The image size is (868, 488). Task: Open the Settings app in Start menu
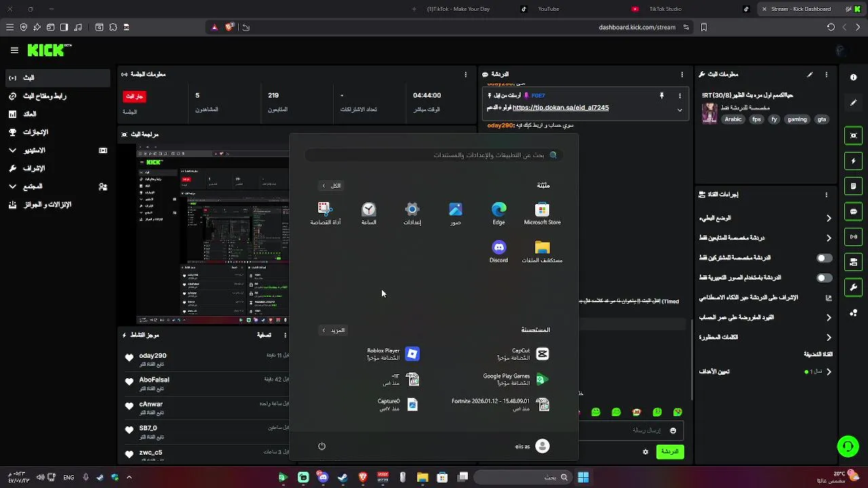(412, 213)
